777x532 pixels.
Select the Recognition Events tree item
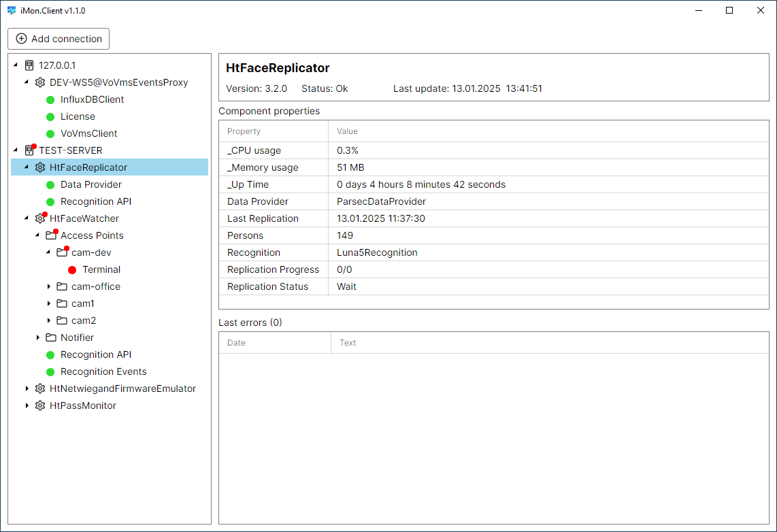[x=103, y=371]
